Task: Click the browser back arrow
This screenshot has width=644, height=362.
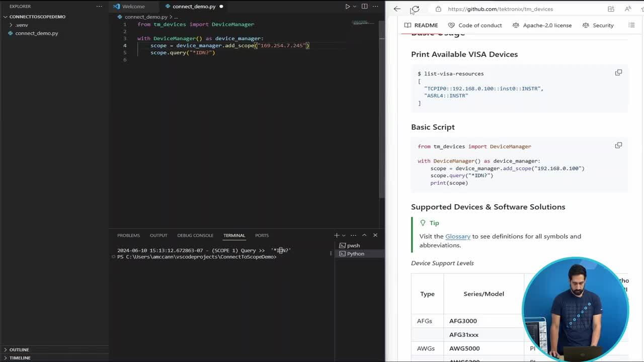Action: tap(397, 9)
